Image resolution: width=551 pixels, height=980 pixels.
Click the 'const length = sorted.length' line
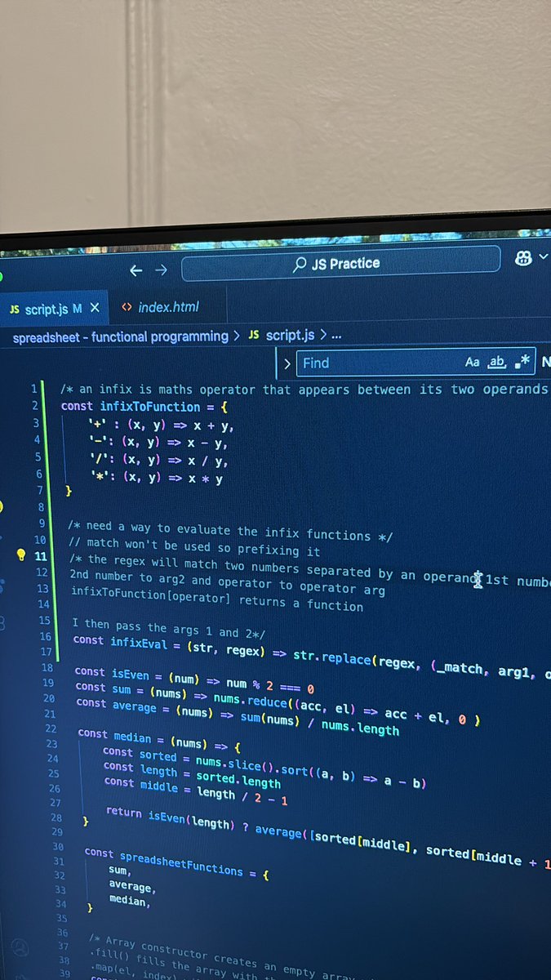[x=193, y=777]
